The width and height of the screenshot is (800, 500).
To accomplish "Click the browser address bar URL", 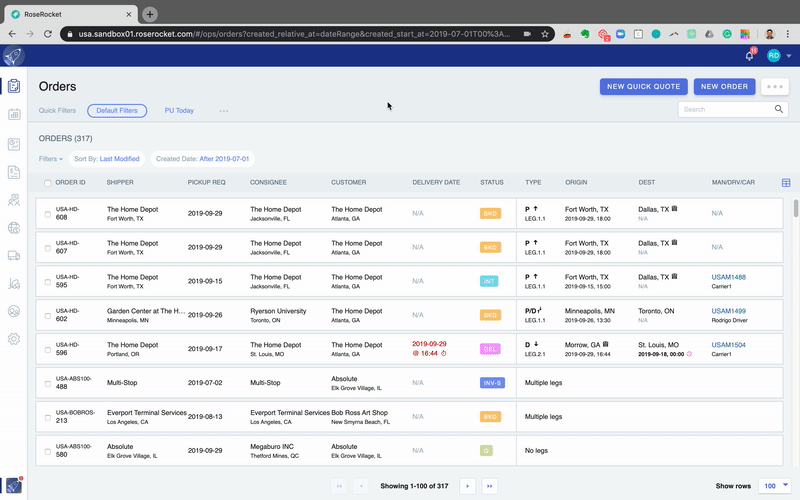I will [x=294, y=34].
